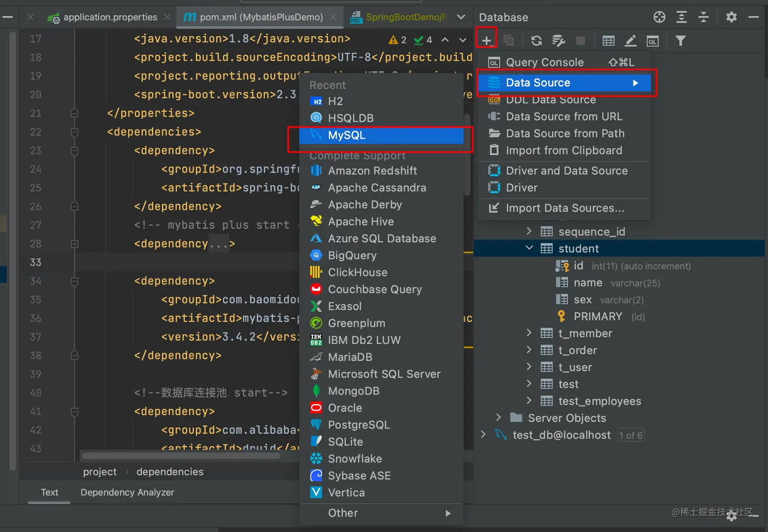Choose MySQL data source

coord(381,135)
